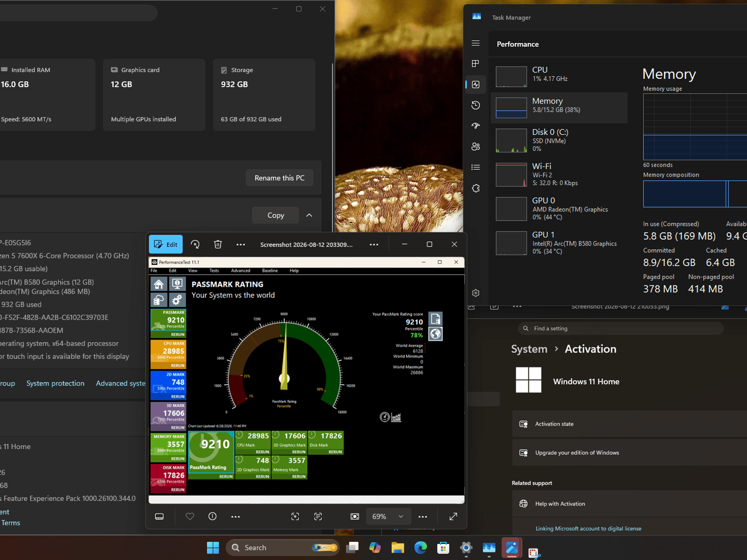Screen dimensions: 747x560
Task: Rotate the screenshot in Photos toolbar
Action: [195, 244]
